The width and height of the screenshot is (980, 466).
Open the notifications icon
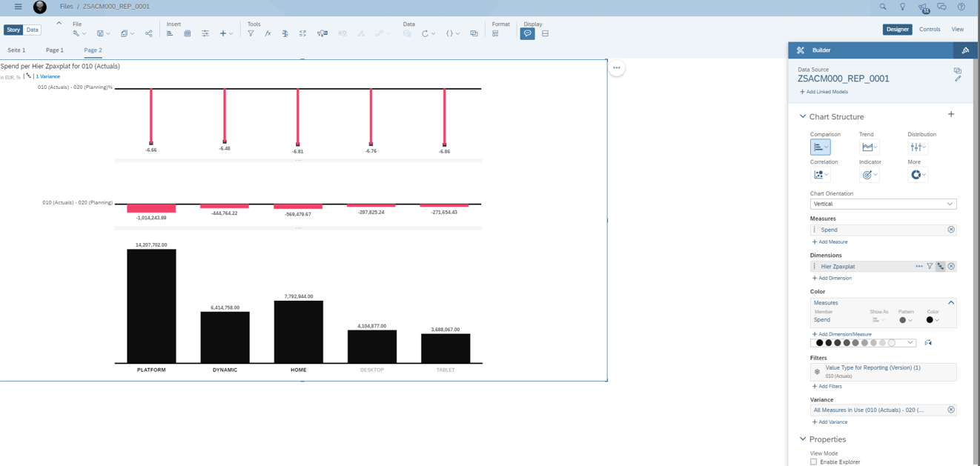tap(923, 7)
